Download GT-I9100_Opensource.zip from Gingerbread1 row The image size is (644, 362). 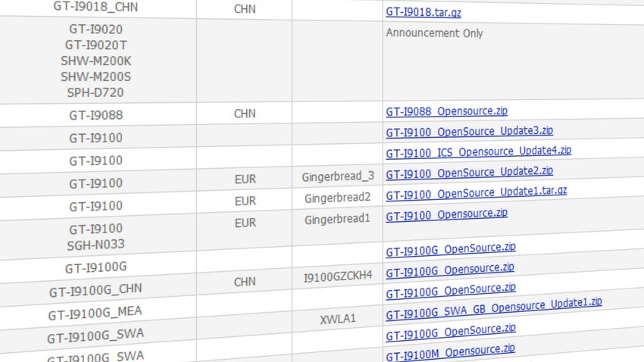(x=446, y=214)
